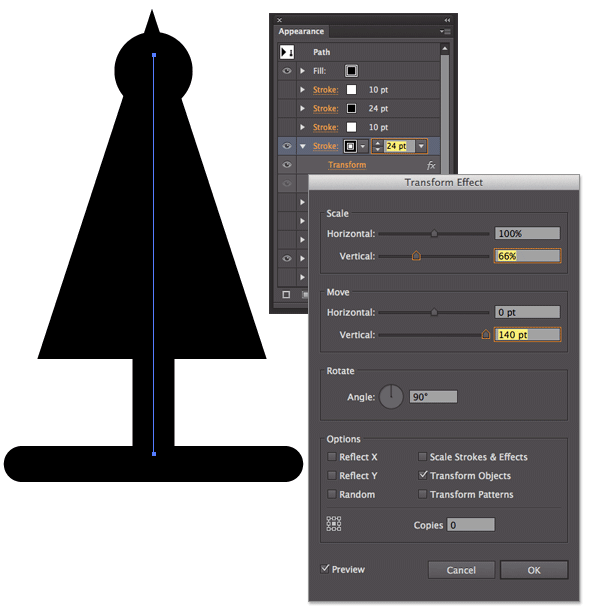Image resolution: width=590 pixels, height=607 pixels.
Task: Open the stroke weight dropdown arrow
Action: click(421, 146)
